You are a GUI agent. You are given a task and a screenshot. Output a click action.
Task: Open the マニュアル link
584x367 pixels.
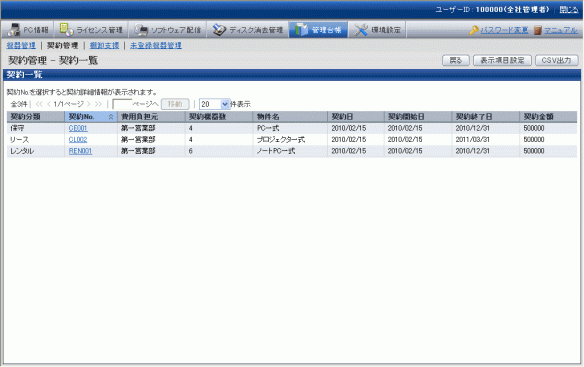(561, 30)
